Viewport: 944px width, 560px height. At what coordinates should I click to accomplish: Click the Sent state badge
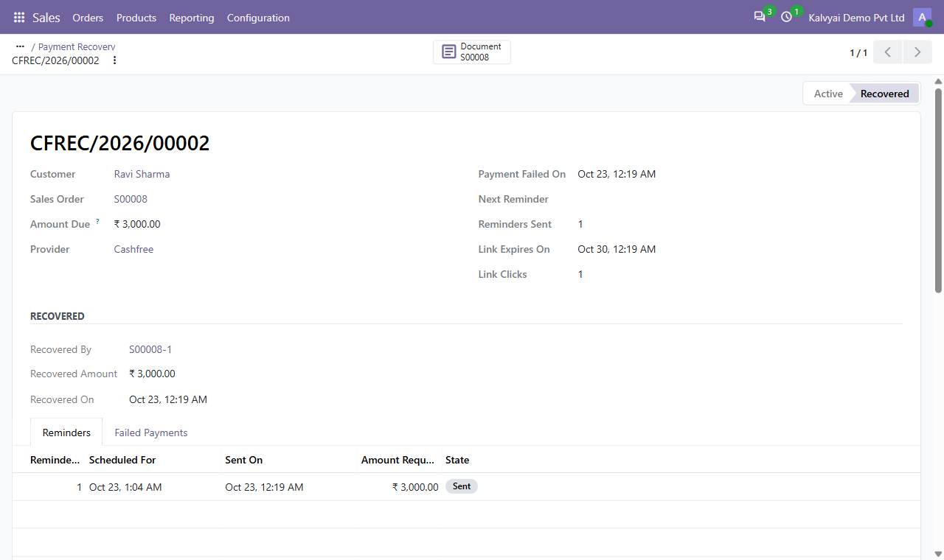(462, 486)
